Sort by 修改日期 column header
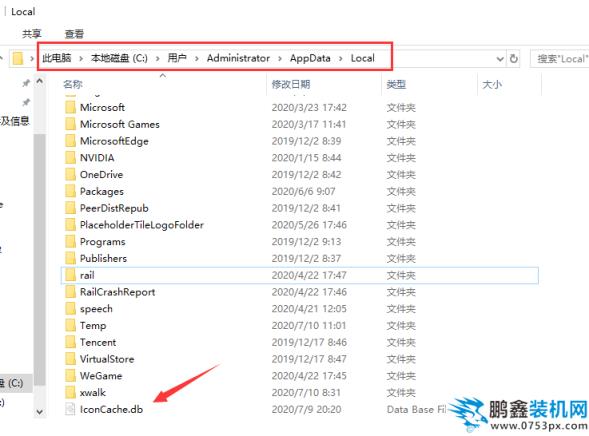Screen dimensions: 589x436 click(291, 84)
